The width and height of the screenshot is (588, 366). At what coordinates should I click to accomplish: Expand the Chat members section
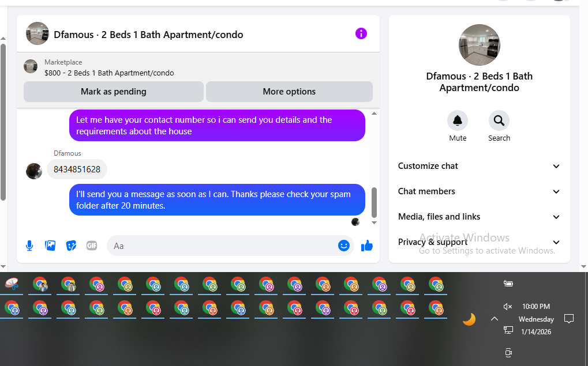[x=479, y=191]
